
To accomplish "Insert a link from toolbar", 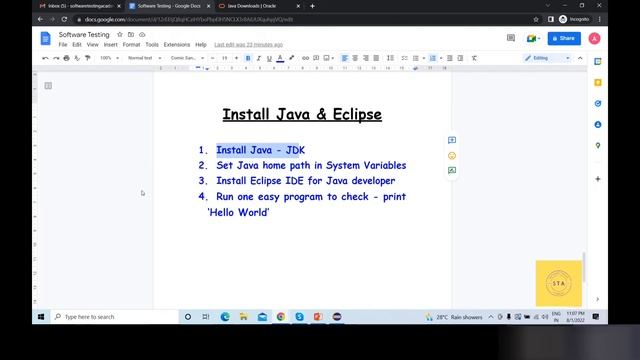I will click(305, 58).
